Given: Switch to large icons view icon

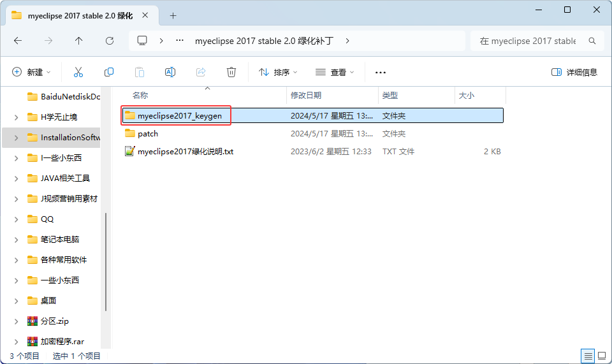Looking at the screenshot, I should pyautogui.click(x=602, y=356).
